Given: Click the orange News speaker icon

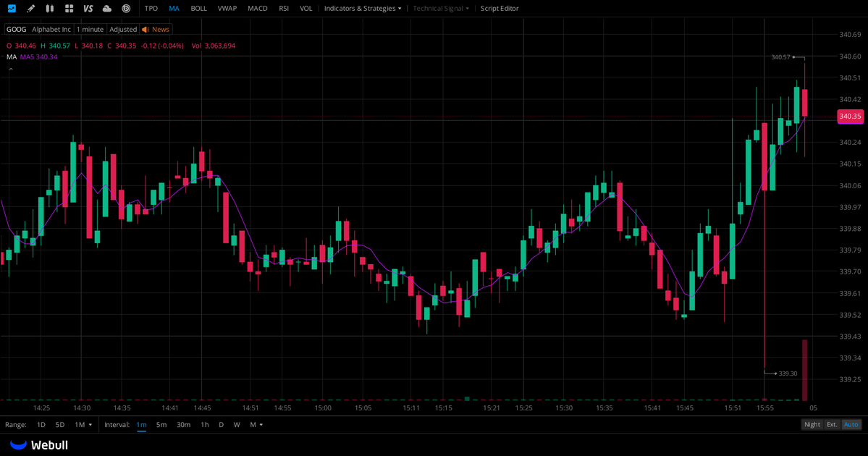Looking at the screenshot, I should [x=145, y=30].
